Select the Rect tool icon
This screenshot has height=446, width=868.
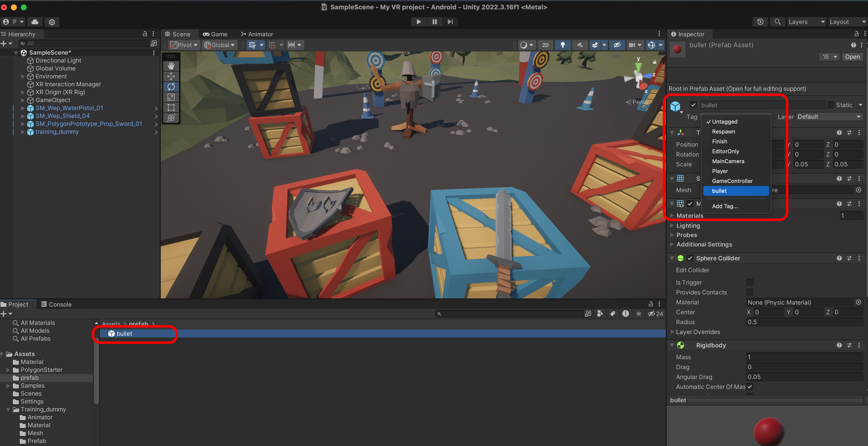171,108
